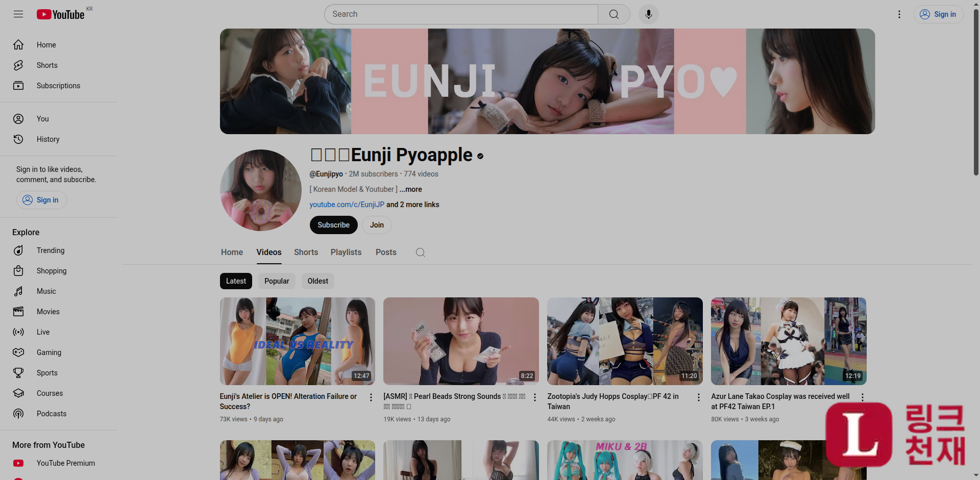980x480 pixels.
Task: Start voice search with microphone
Action: click(649, 14)
